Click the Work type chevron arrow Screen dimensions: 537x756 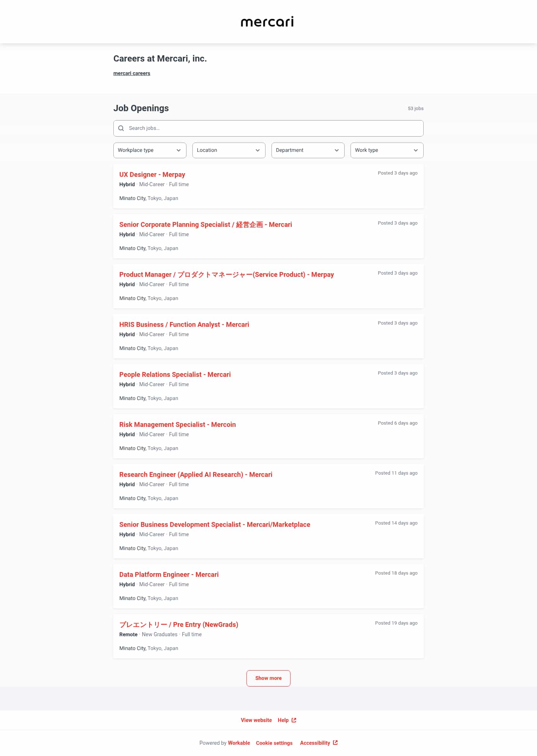pos(416,150)
